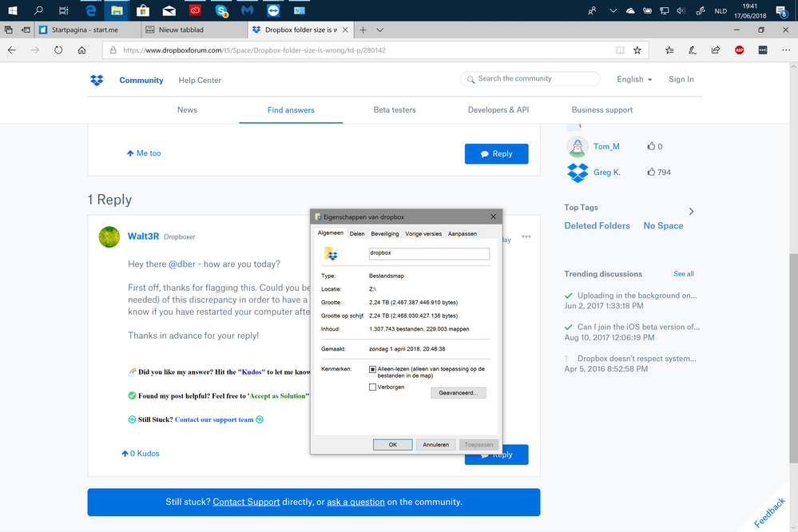Open Beta testers navigation tab
This screenshot has height=532, width=798.
click(395, 110)
